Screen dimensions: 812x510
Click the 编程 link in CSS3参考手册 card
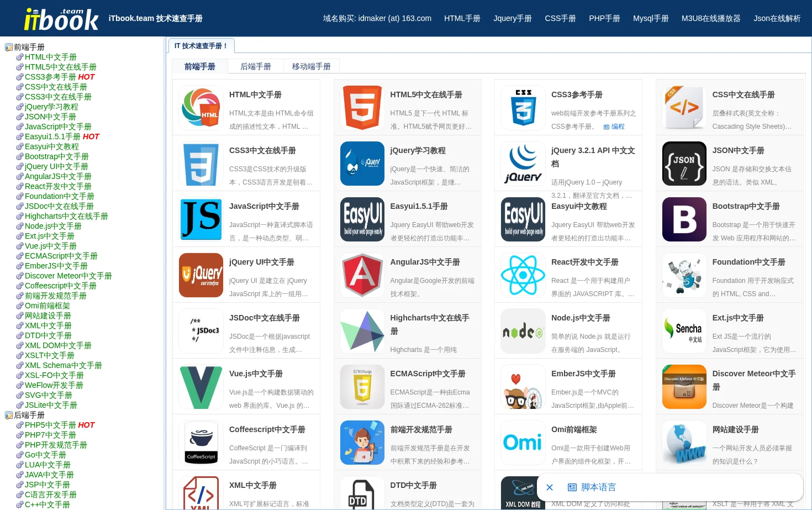[x=614, y=127]
